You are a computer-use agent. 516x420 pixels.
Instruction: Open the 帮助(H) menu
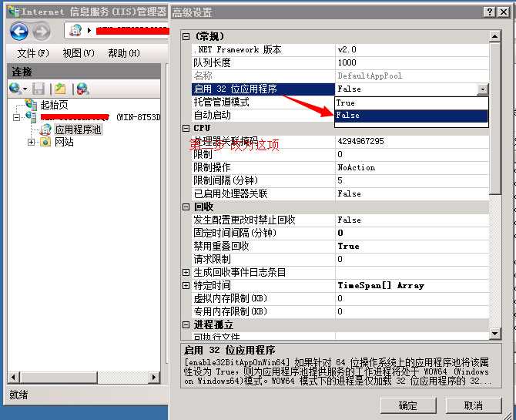click(x=124, y=53)
